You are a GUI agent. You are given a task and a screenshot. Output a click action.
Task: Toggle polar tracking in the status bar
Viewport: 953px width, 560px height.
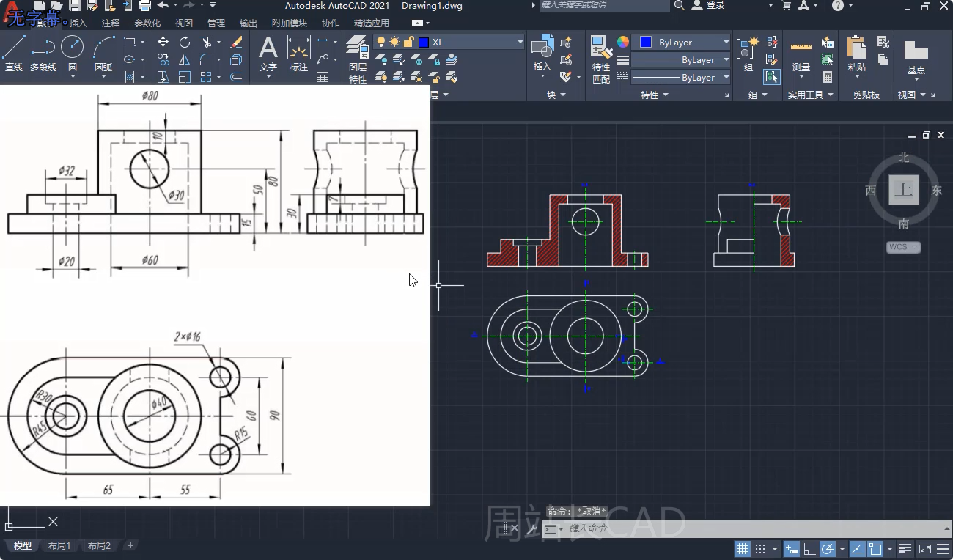[x=827, y=549]
